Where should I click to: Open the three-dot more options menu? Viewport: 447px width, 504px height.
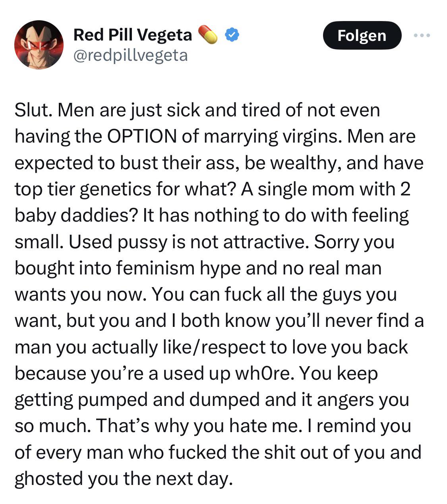pyautogui.click(x=422, y=36)
